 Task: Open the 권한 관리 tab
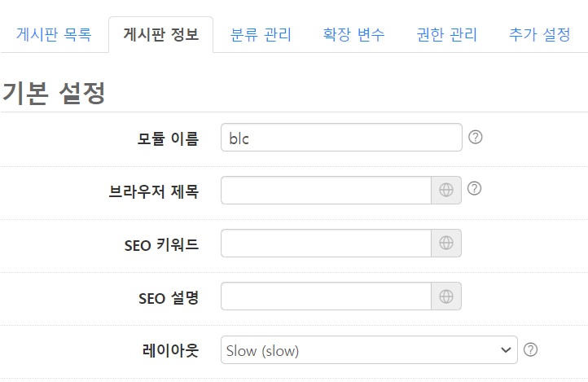tap(446, 35)
